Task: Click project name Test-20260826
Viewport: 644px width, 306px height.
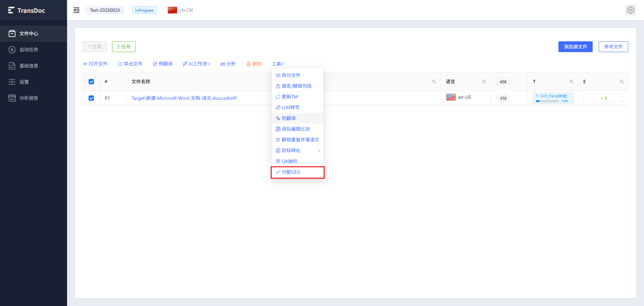Action: point(105,10)
